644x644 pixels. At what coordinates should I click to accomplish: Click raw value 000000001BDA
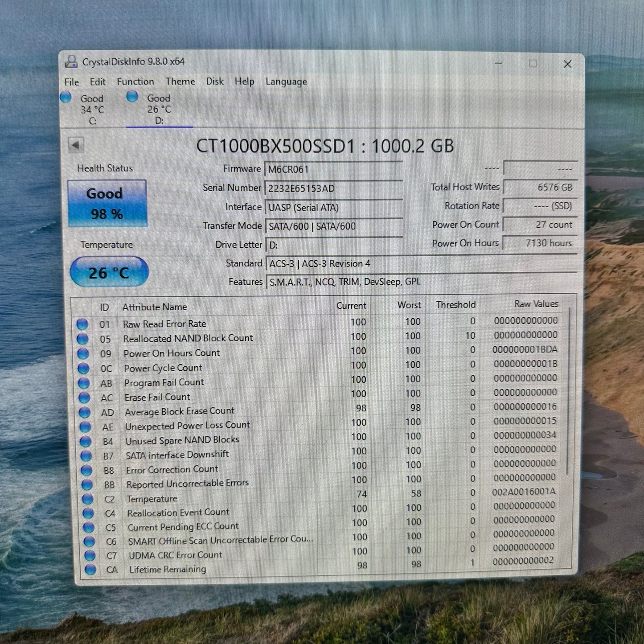point(525,349)
